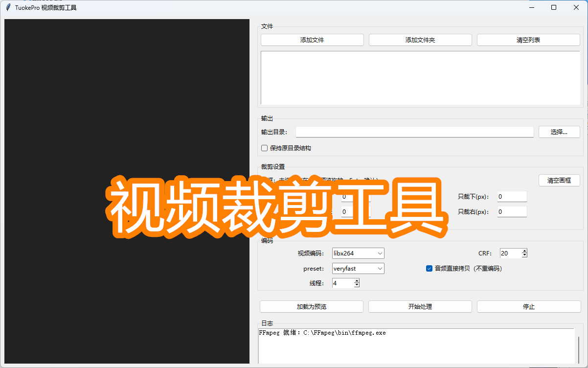Screen dimensions: 588x368
Task: Toggle the 保持原目录结构 checkbox
Action: [264, 148]
